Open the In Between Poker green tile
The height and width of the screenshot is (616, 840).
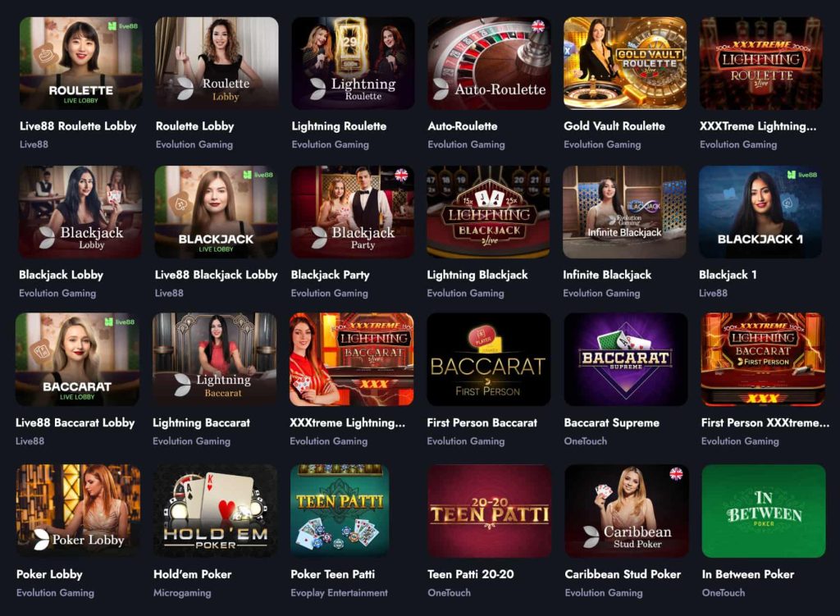[764, 511]
